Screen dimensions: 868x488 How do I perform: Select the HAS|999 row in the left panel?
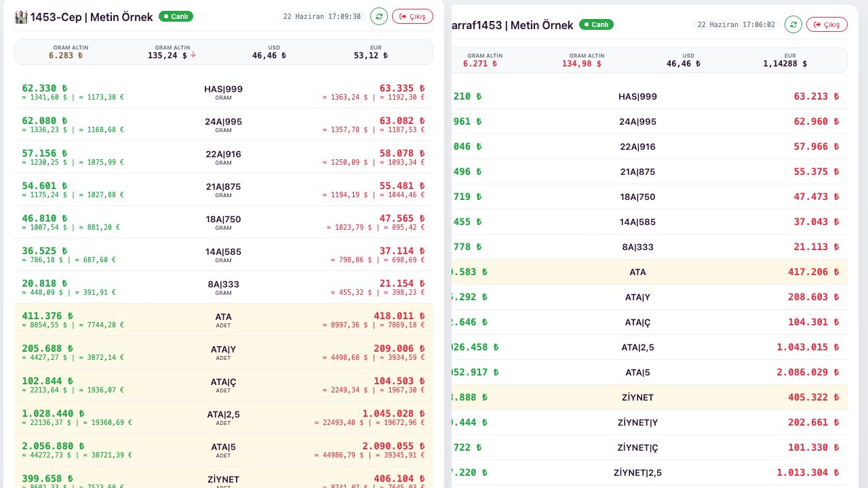tap(224, 92)
